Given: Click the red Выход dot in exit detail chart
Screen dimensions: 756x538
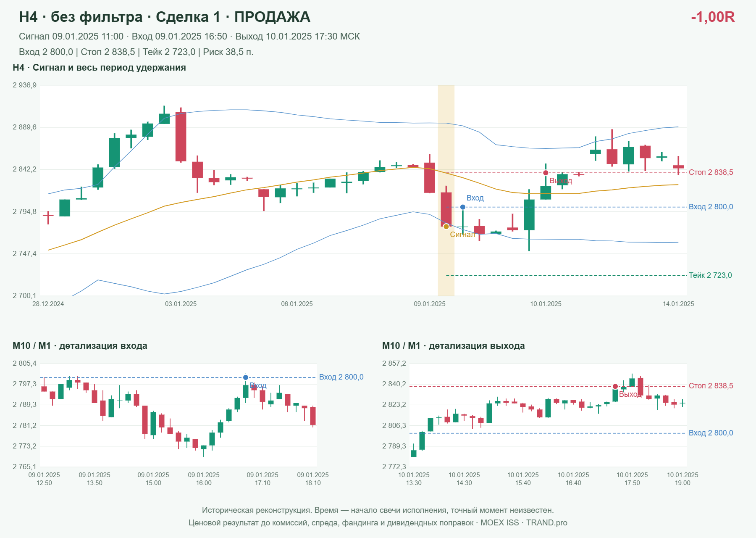Looking at the screenshot, I should coord(615,386).
